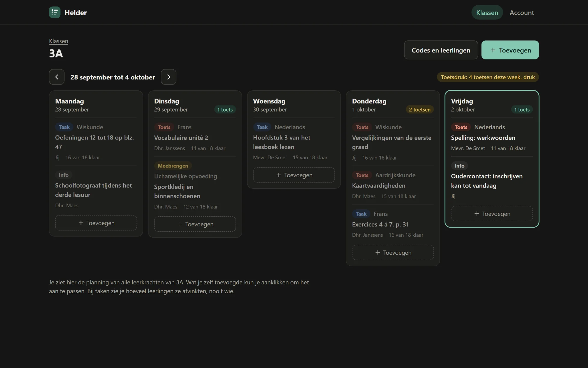Click the Maandag day heading
588x368 pixels.
[70, 101]
